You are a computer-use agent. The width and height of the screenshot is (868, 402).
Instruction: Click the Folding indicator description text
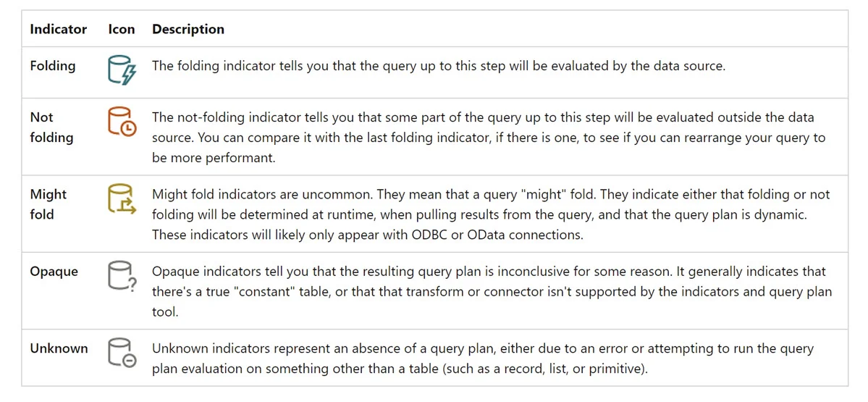[x=439, y=66]
